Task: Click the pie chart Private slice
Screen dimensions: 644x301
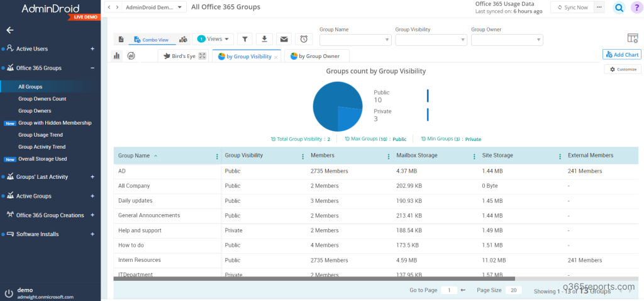Action: 348,117
